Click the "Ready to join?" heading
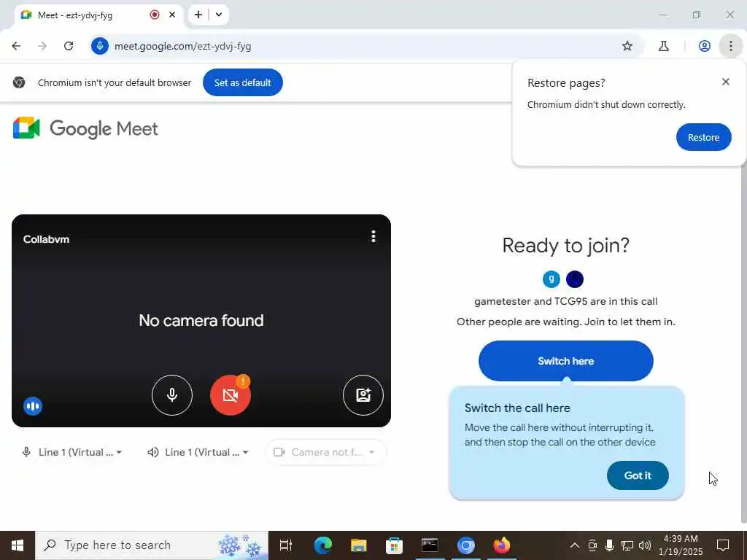The image size is (747, 560). 565,246
